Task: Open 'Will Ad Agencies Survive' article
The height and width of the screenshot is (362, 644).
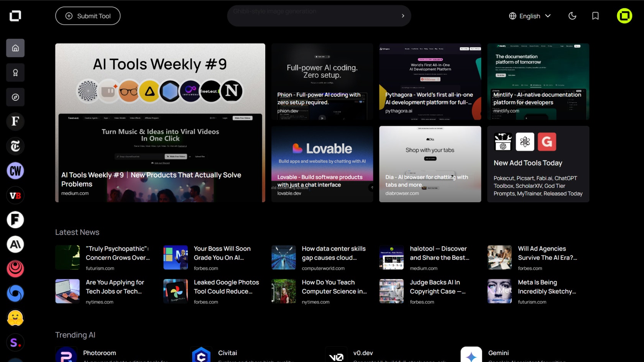Action: tap(536, 257)
